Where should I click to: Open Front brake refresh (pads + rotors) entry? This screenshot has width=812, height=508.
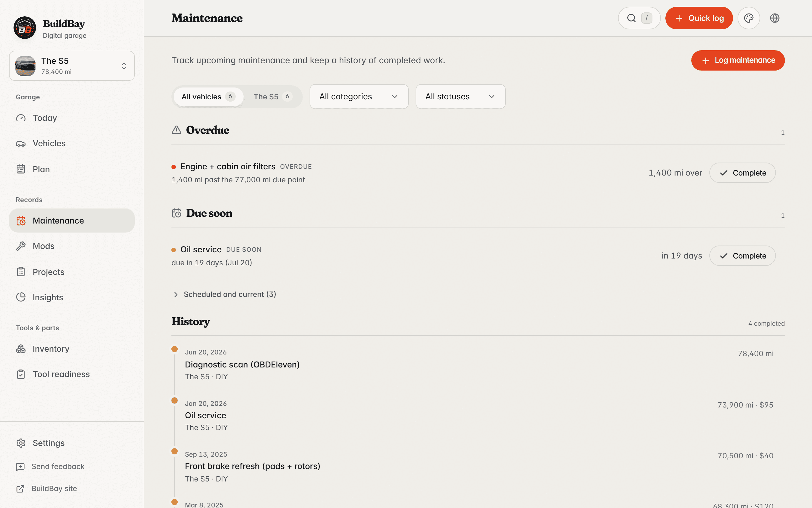coord(253,466)
